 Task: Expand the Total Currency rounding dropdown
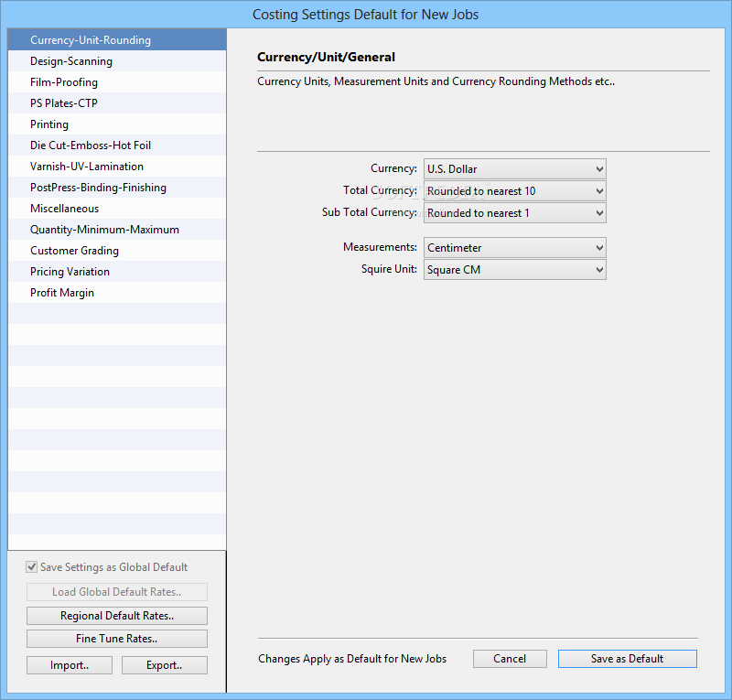click(515, 191)
